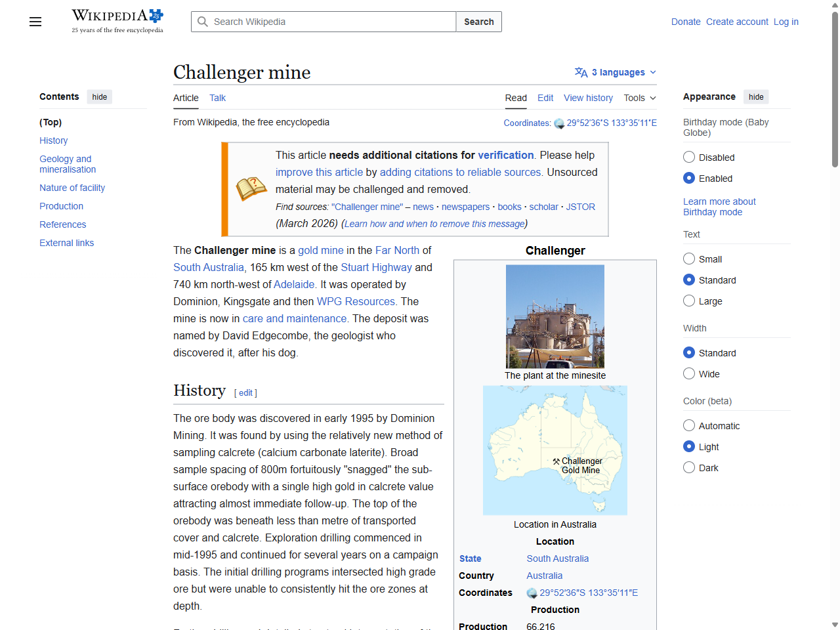The image size is (840, 630).
Task: Open the Edit tab
Action: [x=545, y=98]
